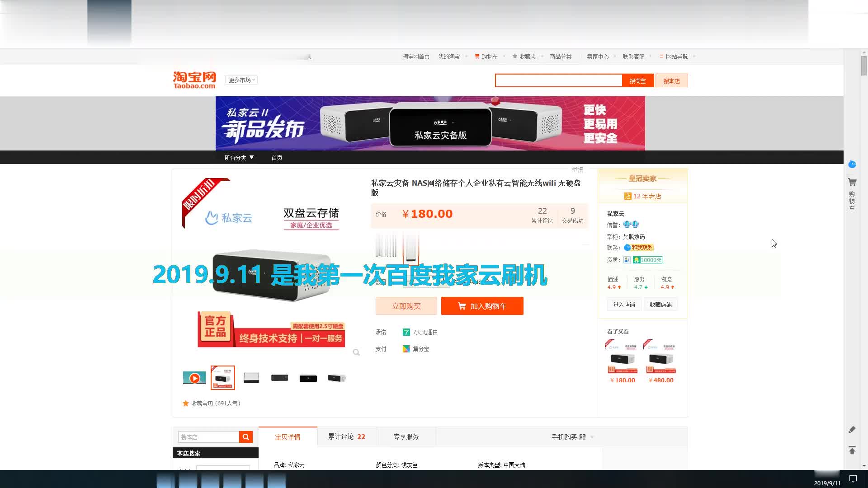Click 加入购物车 add to cart button
Viewport: 868px width, 488px height.
click(482, 306)
